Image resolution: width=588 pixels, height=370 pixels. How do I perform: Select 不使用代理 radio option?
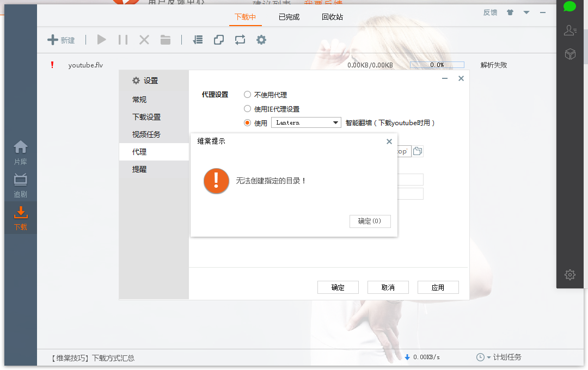[248, 95]
